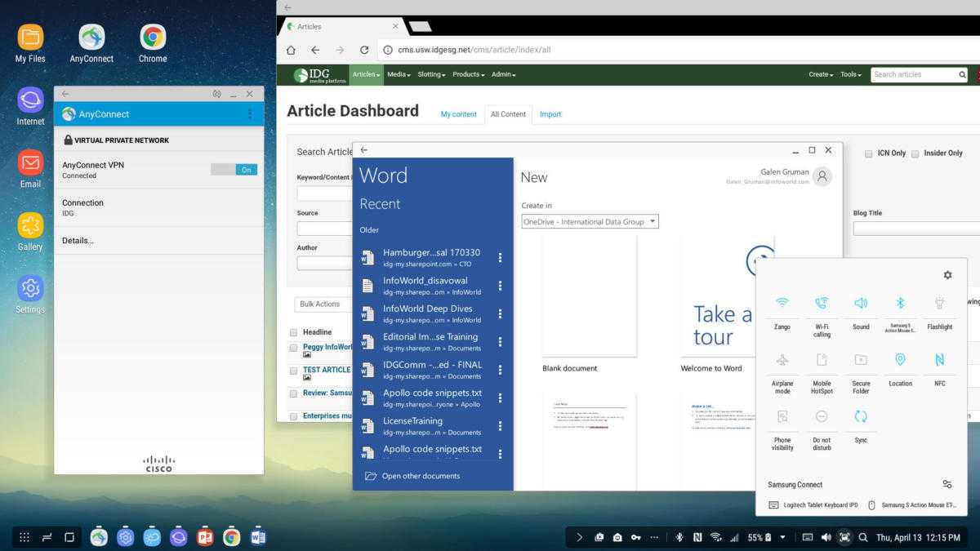Switch to the My content tab

click(459, 114)
